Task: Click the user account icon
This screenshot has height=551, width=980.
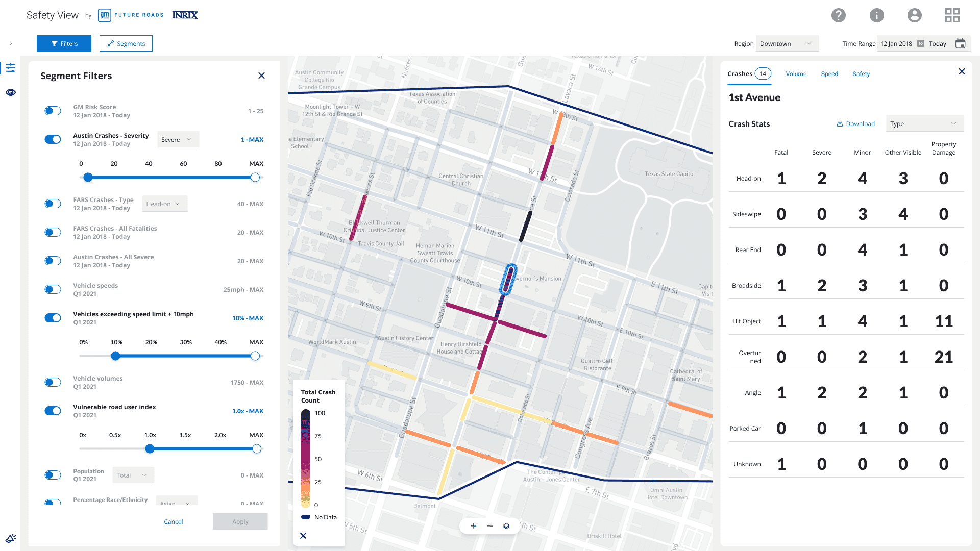Action: (x=914, y=15)
